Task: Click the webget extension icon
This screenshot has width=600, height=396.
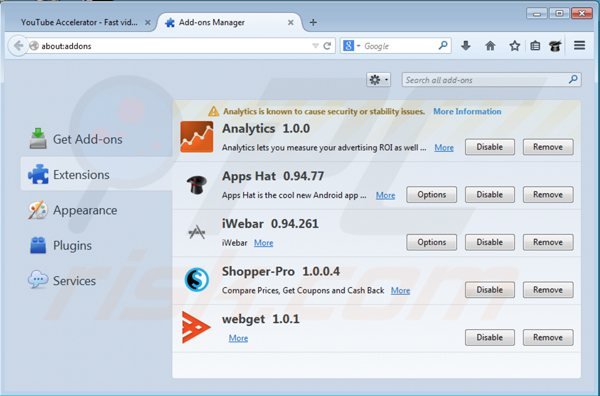Action: pyautogui.click(x=196, y=327)
